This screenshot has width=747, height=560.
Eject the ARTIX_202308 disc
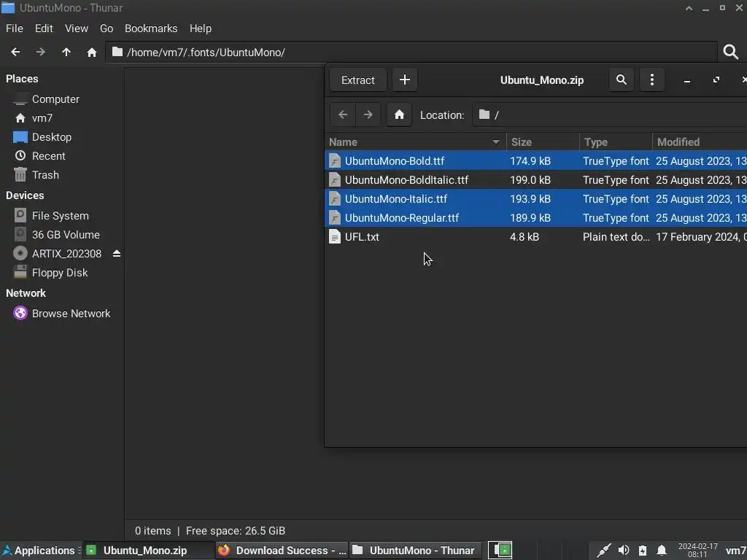click(x=117, y=253)
